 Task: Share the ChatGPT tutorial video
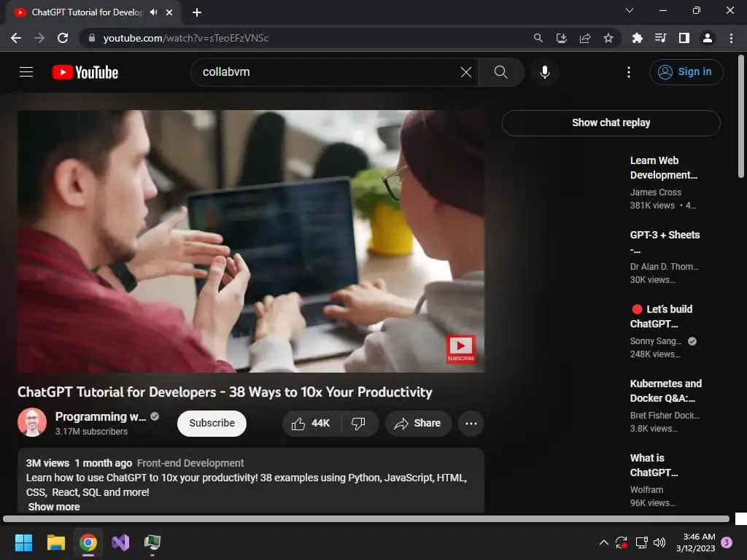(418, 423)
